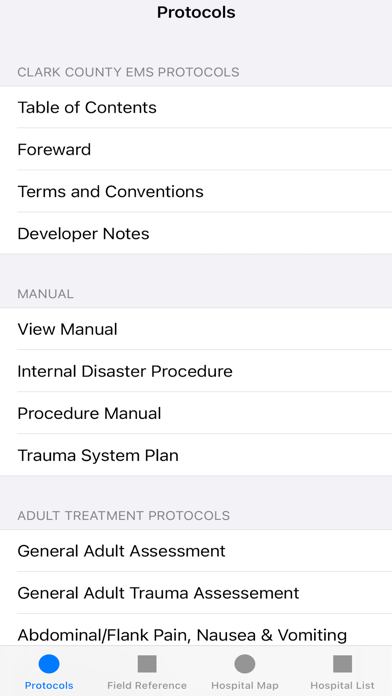
Task: Tap the Protocols tab circle icon
Action: pyautogui.click(x=49, y=664)
